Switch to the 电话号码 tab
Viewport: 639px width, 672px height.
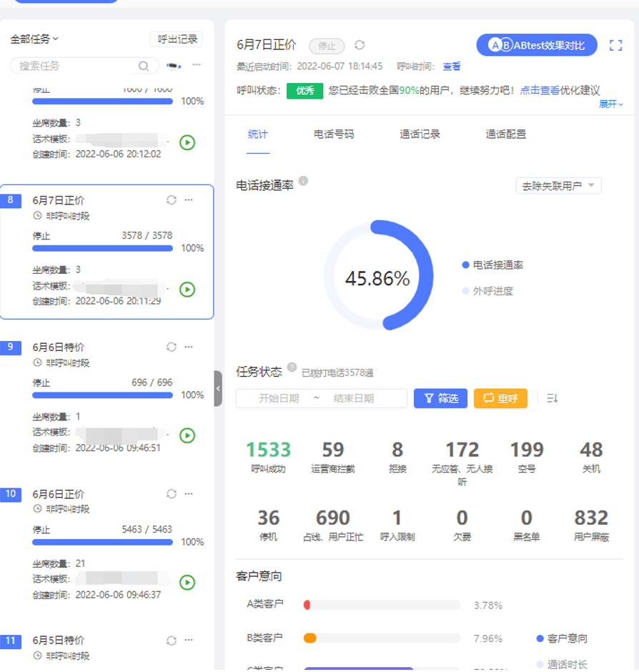334,134
